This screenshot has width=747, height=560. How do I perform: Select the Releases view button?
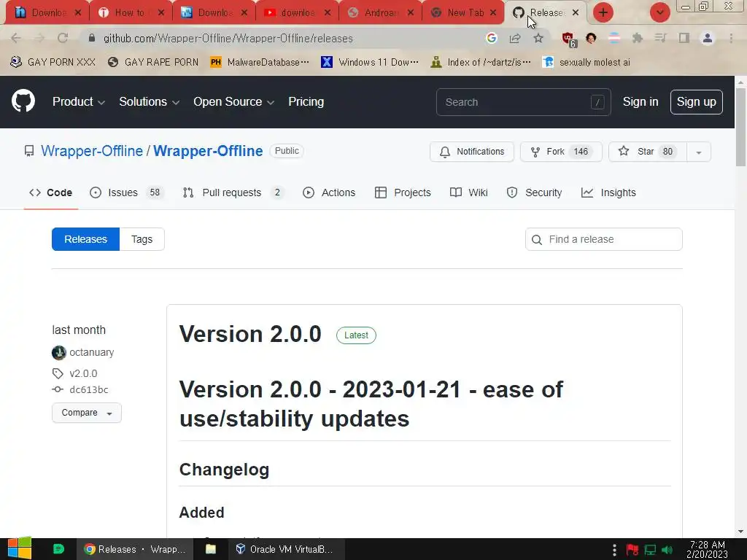(x=86, y=239)
